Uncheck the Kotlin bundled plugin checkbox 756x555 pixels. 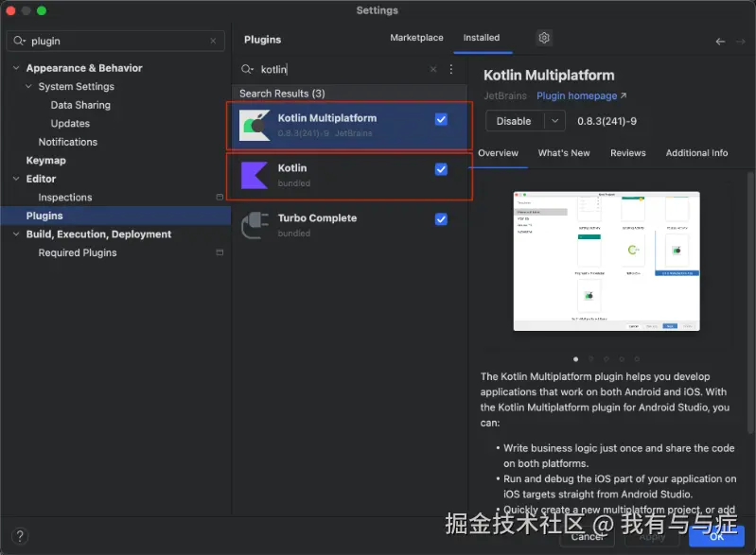click(441, 169)
